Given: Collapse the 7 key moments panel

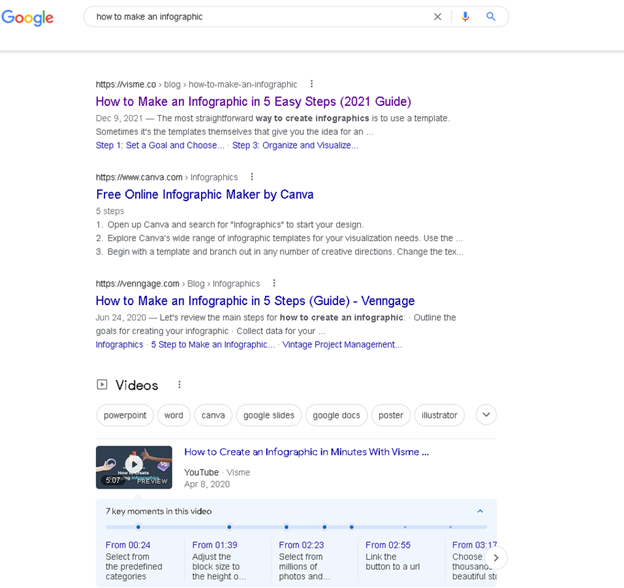Looking at the screenshot, I should coord(480,511).
